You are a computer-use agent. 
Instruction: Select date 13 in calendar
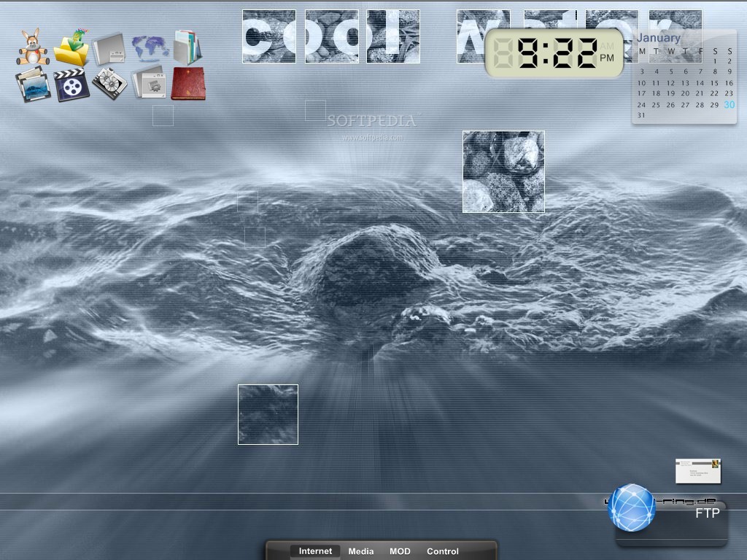[x=685, y=83]
